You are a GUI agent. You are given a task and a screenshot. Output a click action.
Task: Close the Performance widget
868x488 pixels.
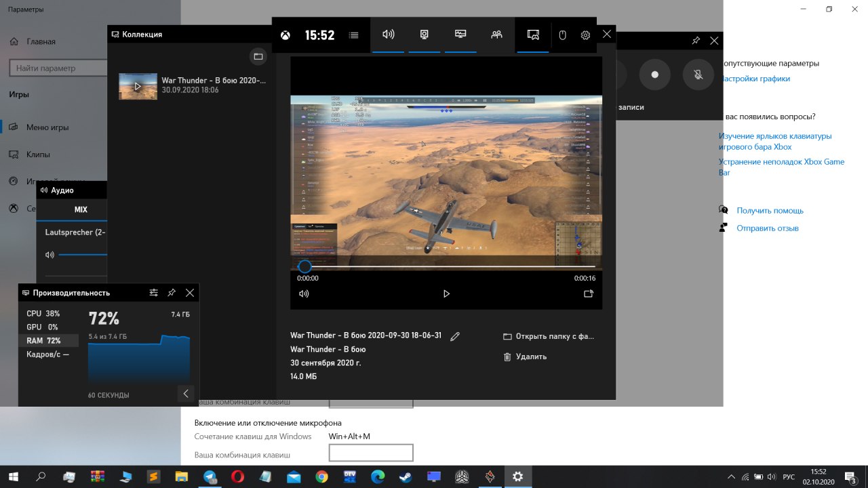190,293
